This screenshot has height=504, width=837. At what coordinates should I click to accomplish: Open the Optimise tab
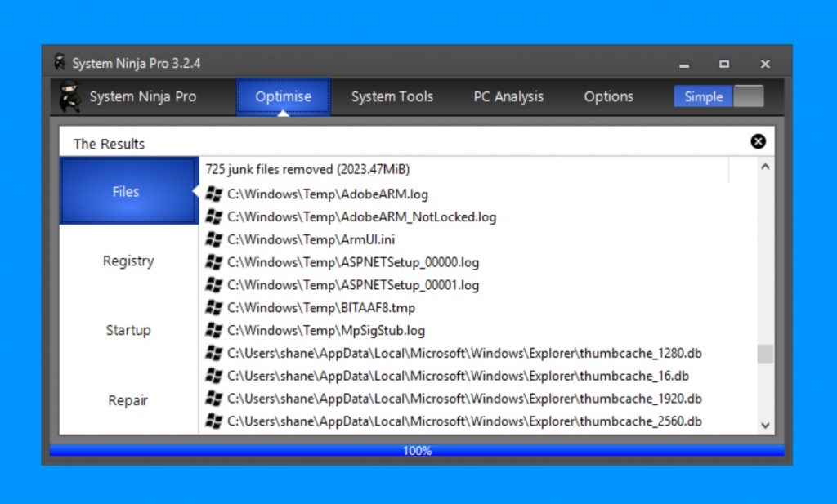tap(283, 96)
